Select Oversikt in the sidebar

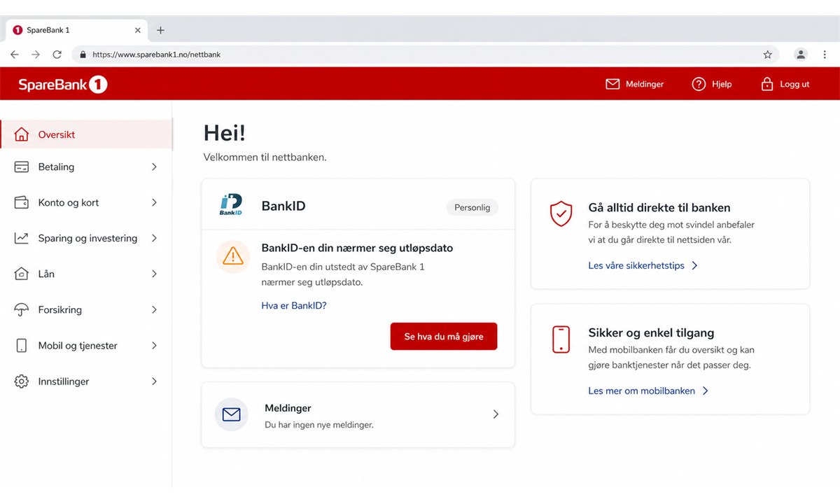pyautogui.click(x=86, y=134)
